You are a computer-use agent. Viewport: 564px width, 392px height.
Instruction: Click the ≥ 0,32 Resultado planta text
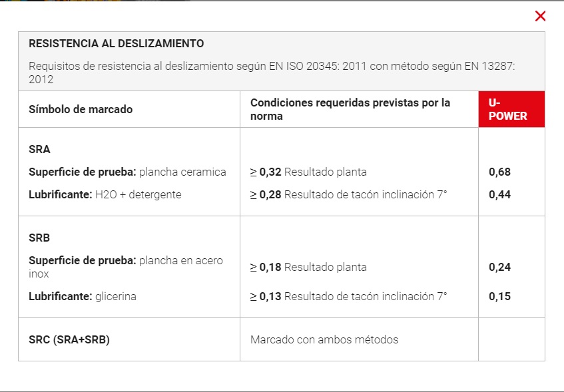tap(308, 172)
